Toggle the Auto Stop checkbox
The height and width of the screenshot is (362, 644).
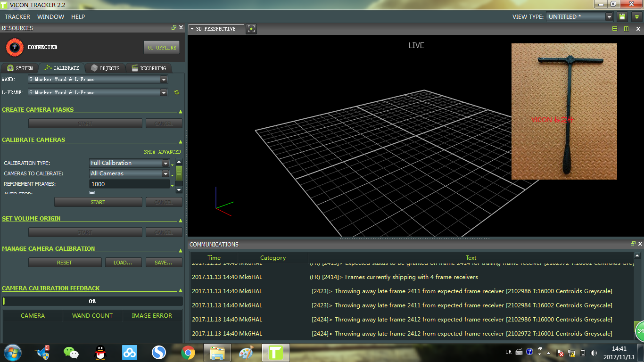tap(92, 193)
